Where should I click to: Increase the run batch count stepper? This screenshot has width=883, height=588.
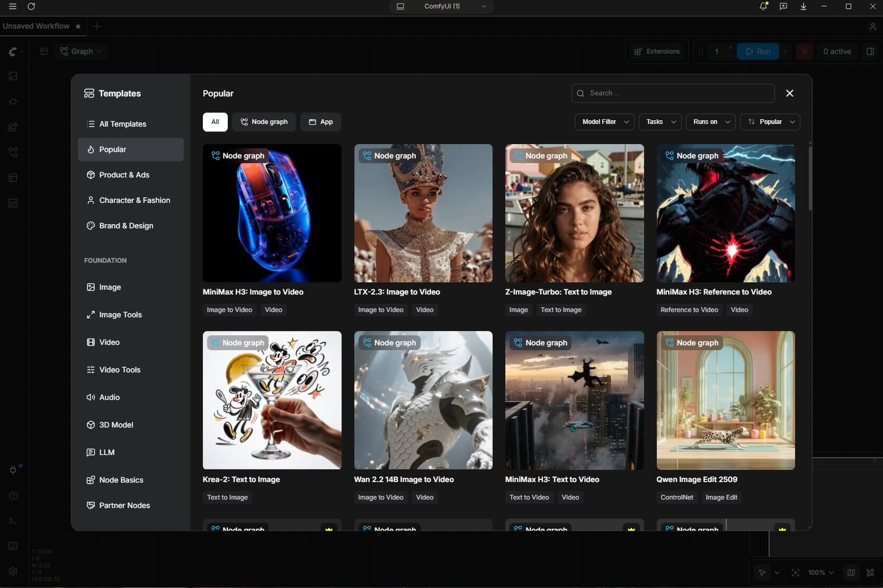click(730, 48)
